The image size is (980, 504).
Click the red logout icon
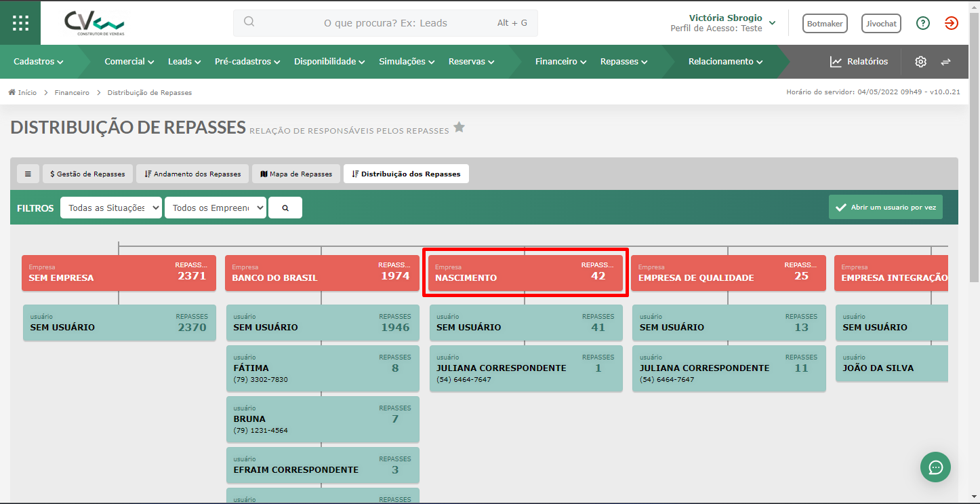click(952, 23)
